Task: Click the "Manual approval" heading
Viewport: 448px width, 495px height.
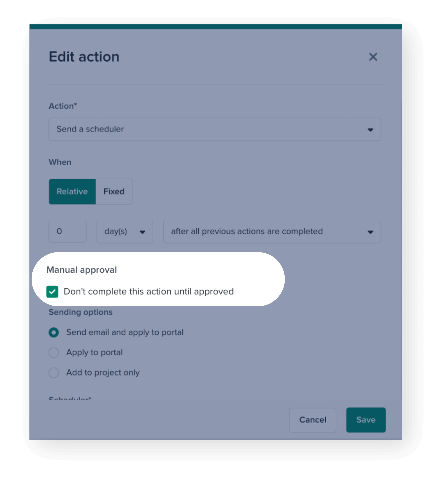Action: [x=81, y=270]
